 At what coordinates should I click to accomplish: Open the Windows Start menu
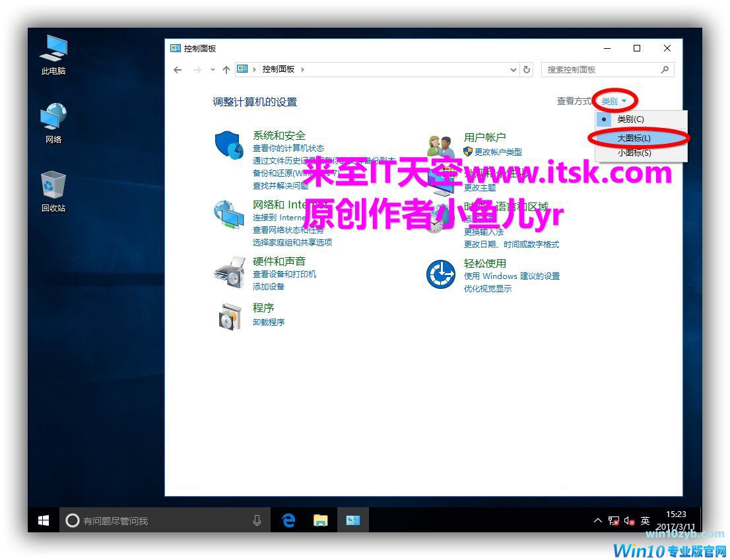pos(44,520)
